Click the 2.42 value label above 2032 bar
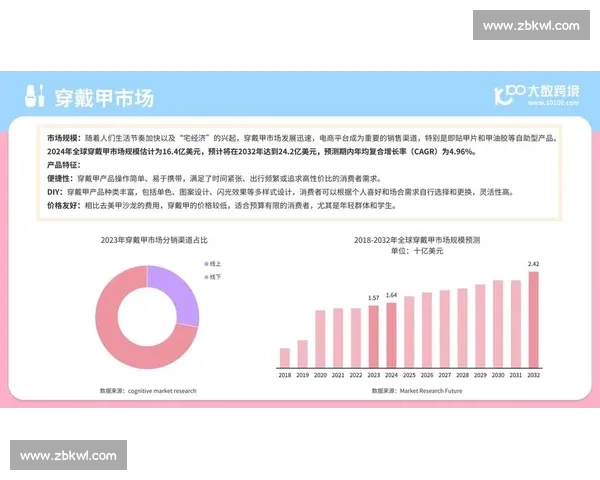 [533, 264]
